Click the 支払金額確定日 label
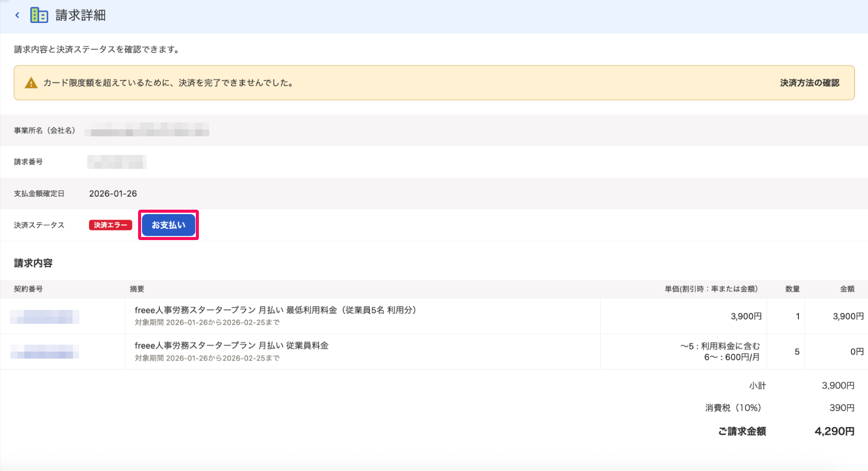 (39, 194)
